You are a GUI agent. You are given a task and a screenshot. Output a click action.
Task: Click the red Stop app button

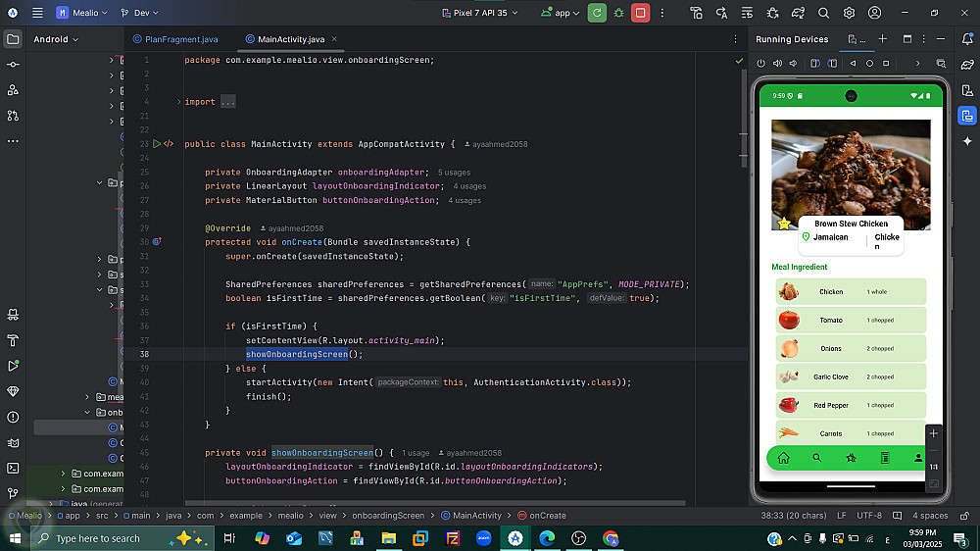[640, 13]
